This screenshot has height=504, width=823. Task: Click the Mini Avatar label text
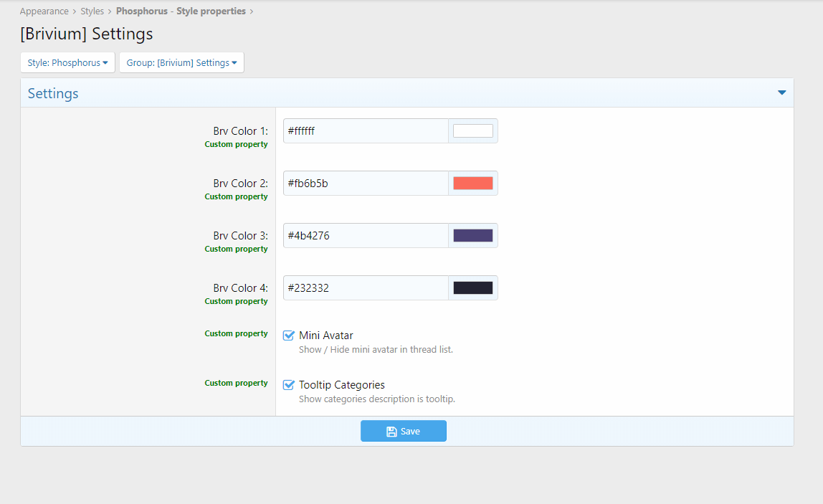click(x=325, y=336)
